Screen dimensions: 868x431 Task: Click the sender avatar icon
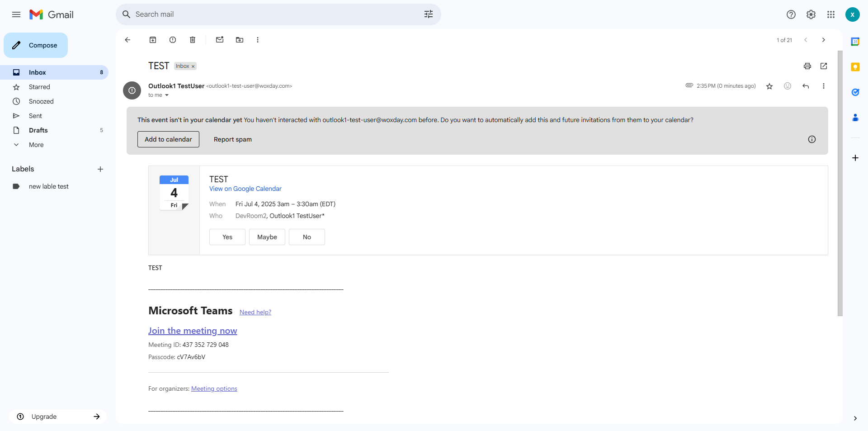tap(132, 90)
